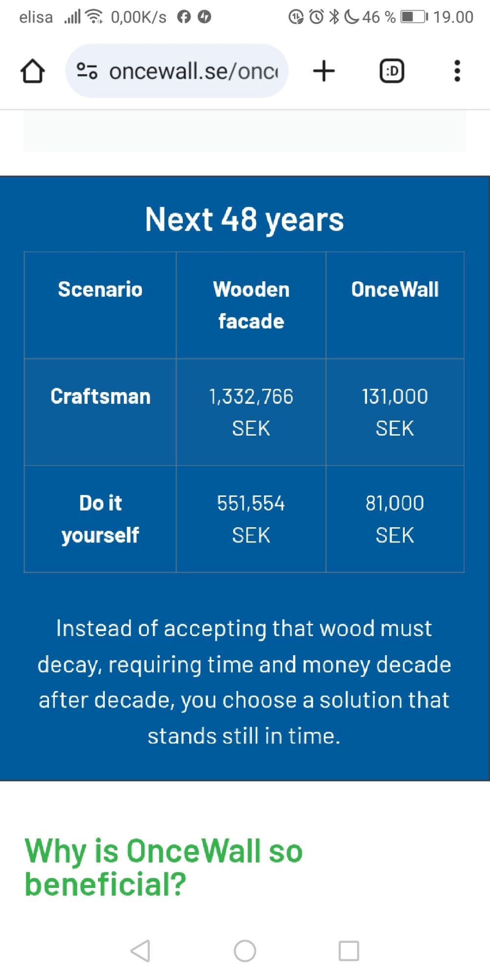The image size is (490, 980).
Task: Select the Craftsman row label
Action: pyautogui.click(x=100, y=396)
